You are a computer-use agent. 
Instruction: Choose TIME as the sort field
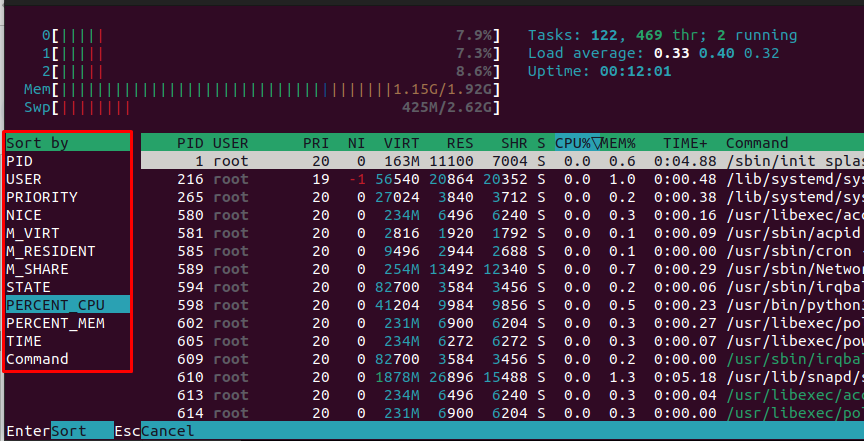24,341
